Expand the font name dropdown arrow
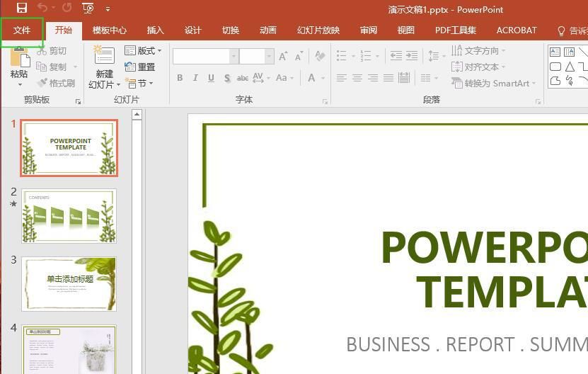Screen dimensions: 588x374 234,57
